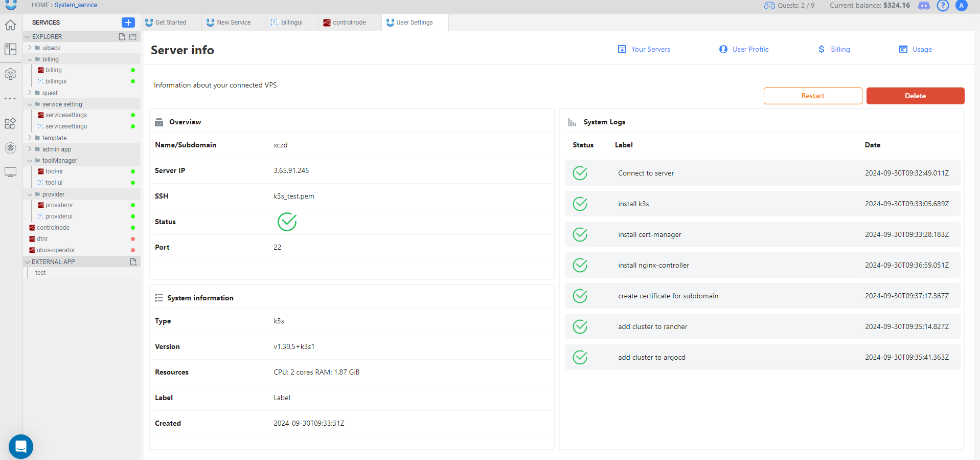
Task: Open servicesettings in tree
Action: (66, 115)
